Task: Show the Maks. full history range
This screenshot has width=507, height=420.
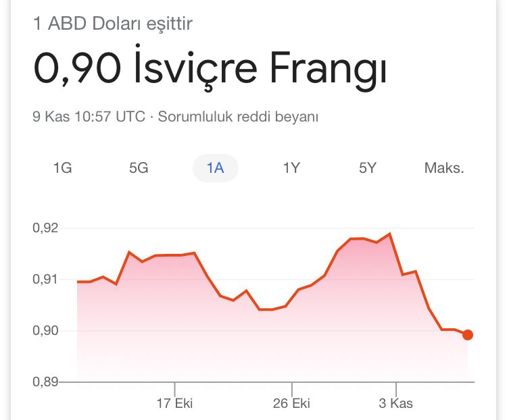Action: click(444, 168)
